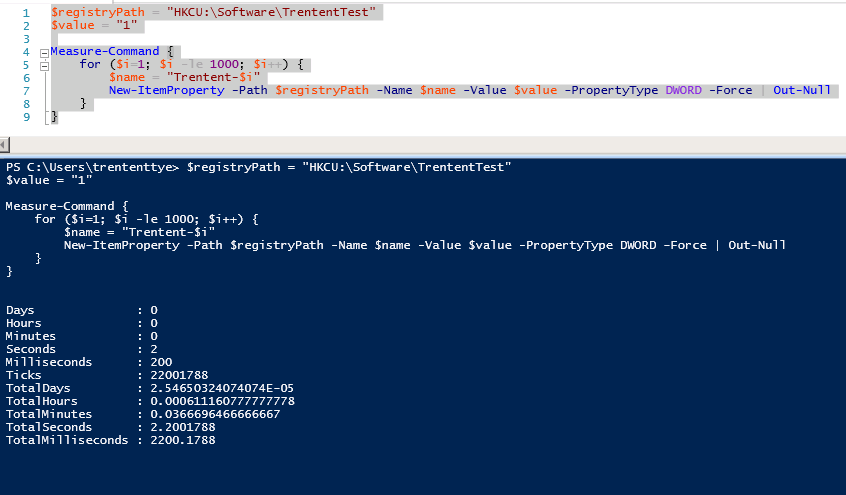Click line number 7 in the gutter
This screenshot has width=846, height=495.
[x=25, y=90]
